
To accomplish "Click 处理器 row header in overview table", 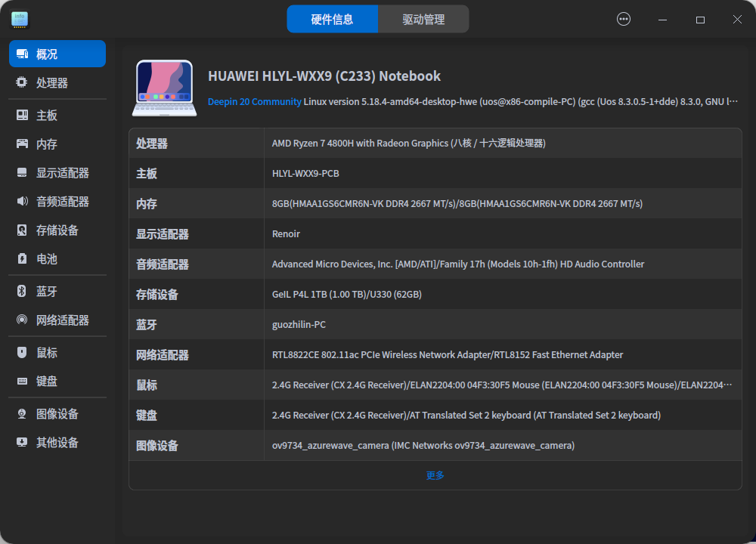I will click(x=152, y=144).
